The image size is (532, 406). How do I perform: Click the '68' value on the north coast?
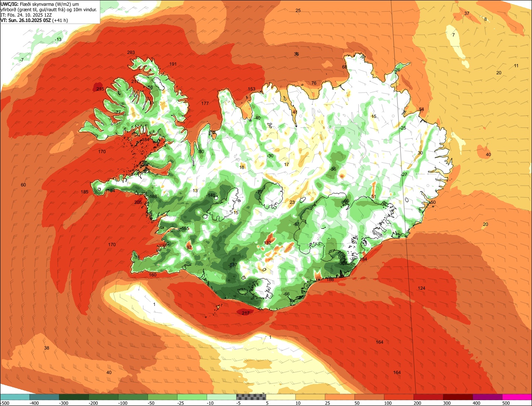(344, 67)
